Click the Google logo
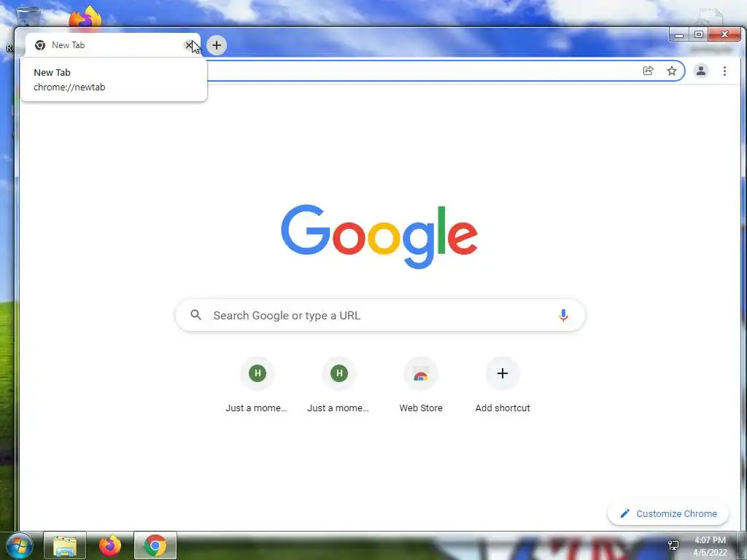 point(379,236)
